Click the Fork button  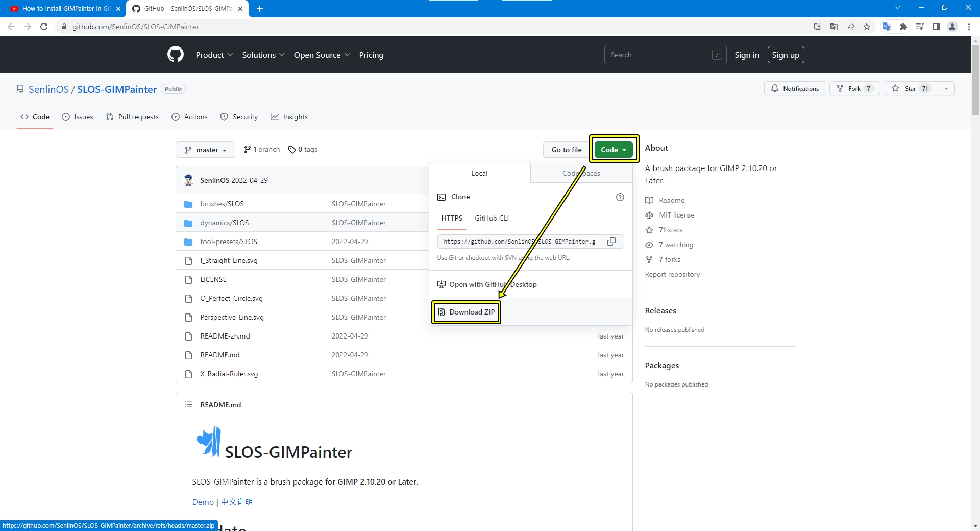pyautogui.click(x=854, y=88)
